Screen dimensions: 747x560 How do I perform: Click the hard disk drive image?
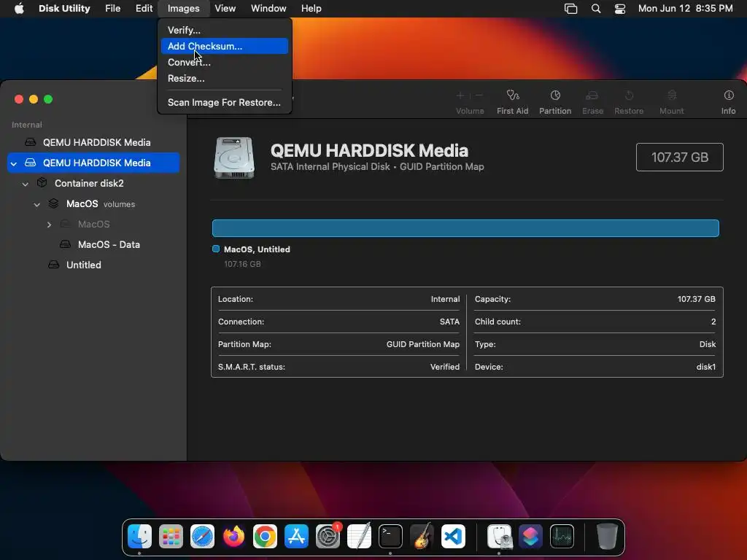[x=234, y=157]
